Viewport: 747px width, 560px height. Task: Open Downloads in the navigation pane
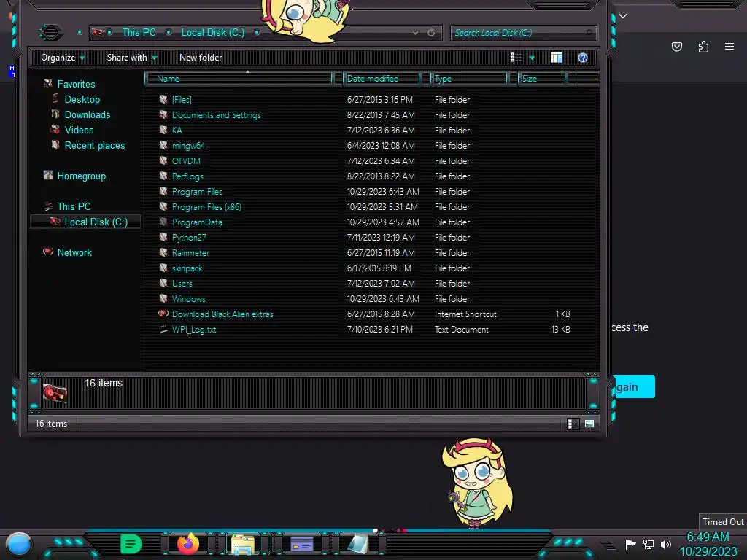pos(88,114)
